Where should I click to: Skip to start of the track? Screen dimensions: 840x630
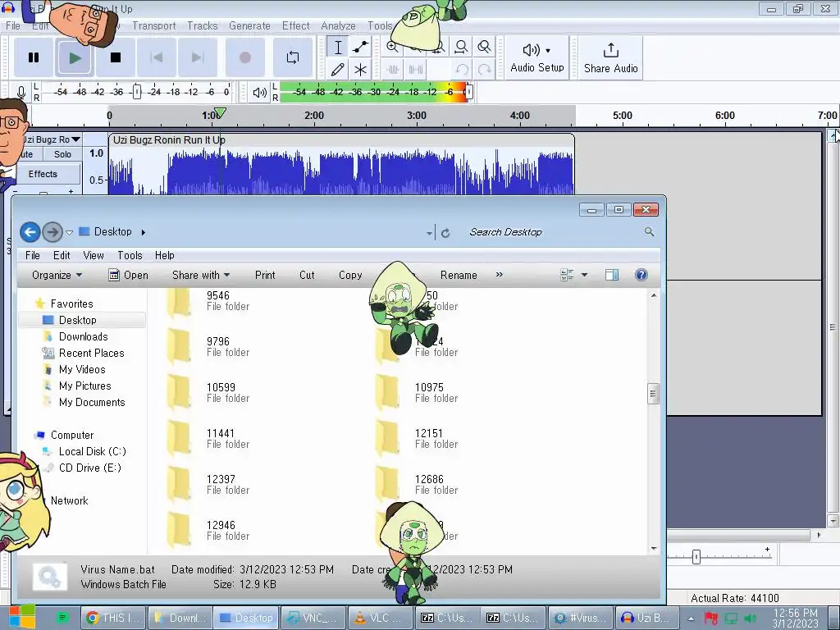157,57
